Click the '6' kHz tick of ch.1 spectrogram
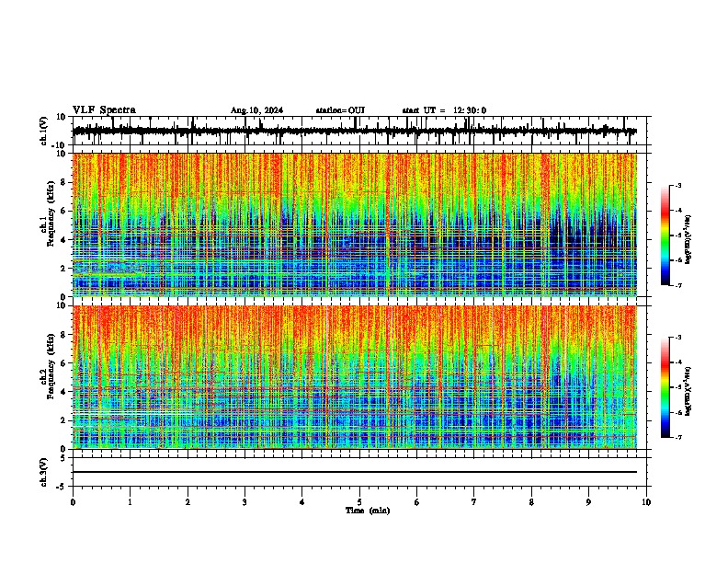 pyautogui.click(x=64, y=211)
